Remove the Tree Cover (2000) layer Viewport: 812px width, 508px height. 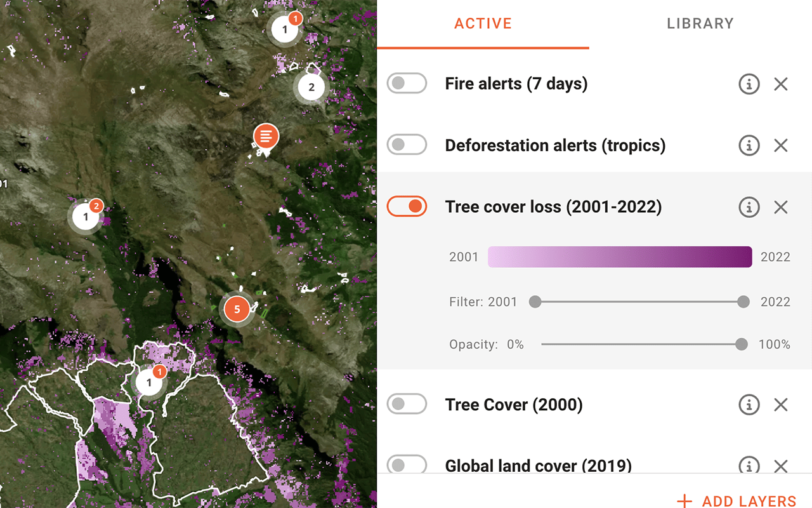(780, 404)
